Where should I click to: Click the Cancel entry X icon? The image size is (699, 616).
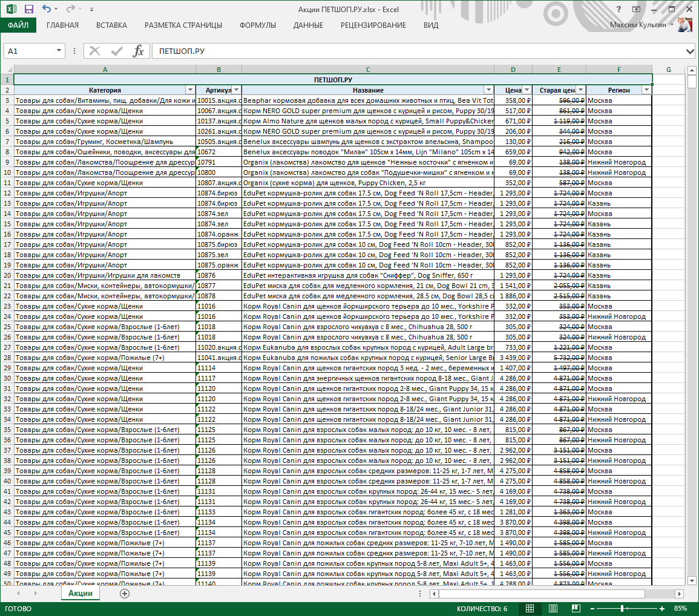[94, 51]
